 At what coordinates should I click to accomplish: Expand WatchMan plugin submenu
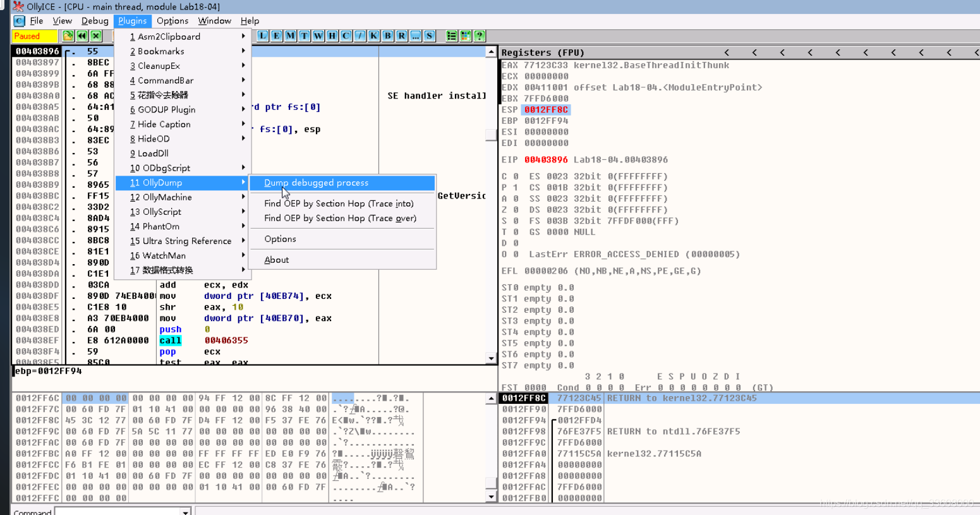pyautogui.click(x=183, y=255)
